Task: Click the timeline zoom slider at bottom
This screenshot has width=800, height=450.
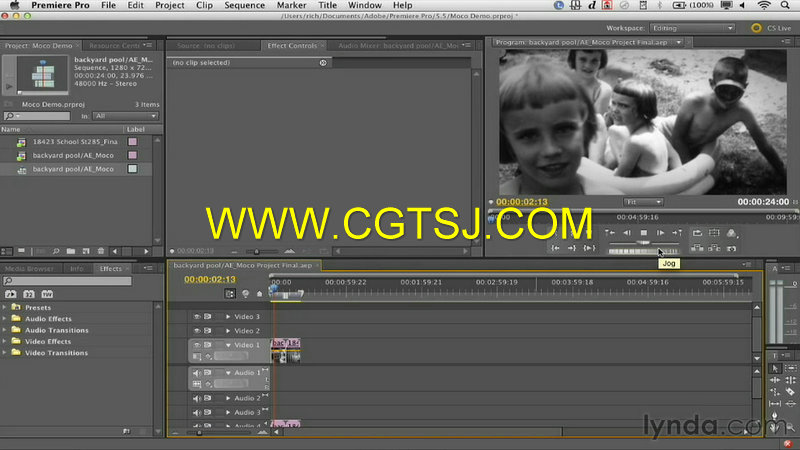Action: click(199, 433)
